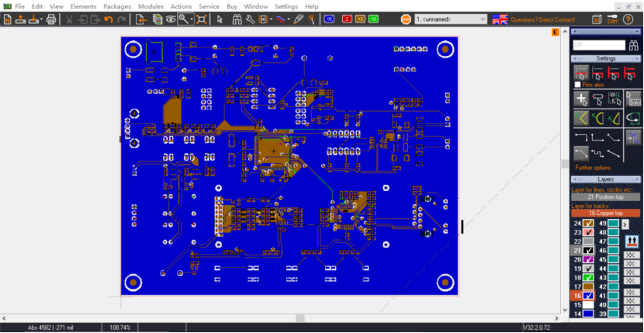Click the magic wand icon
644x333 pixels.
[312, 19]
